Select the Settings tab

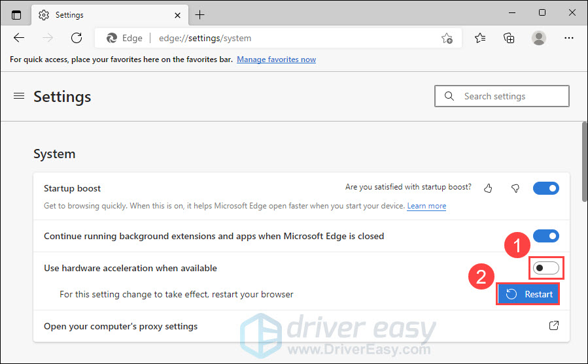(x=105, y=14)
